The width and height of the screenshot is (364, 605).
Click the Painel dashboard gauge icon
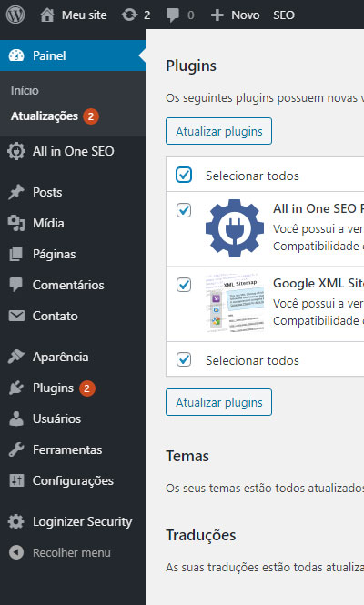[16, 55]
